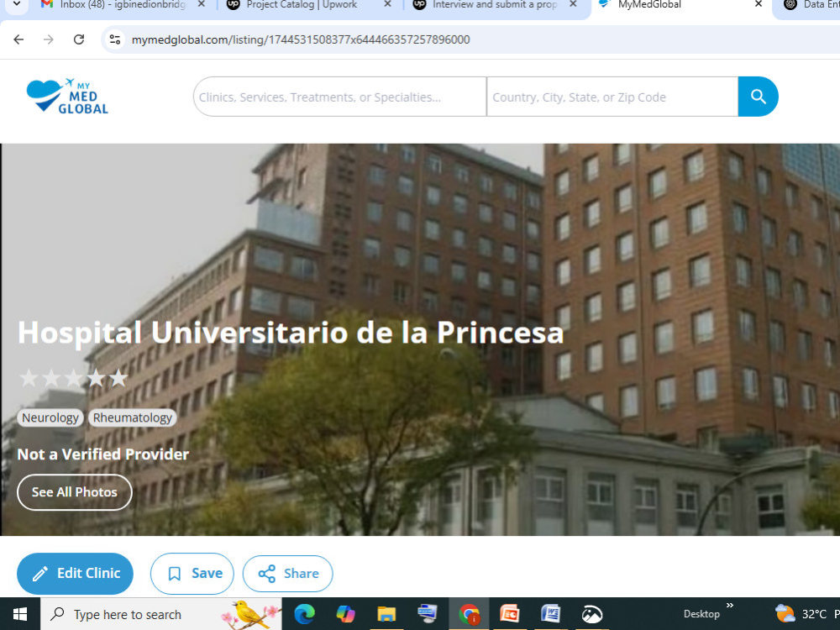Click the address bar URL
The width and height of the screenshot is (840, 630).
[301, 39]
